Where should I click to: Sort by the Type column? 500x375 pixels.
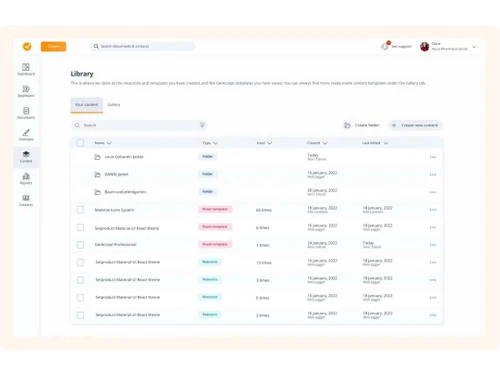[x=210, y=143]
